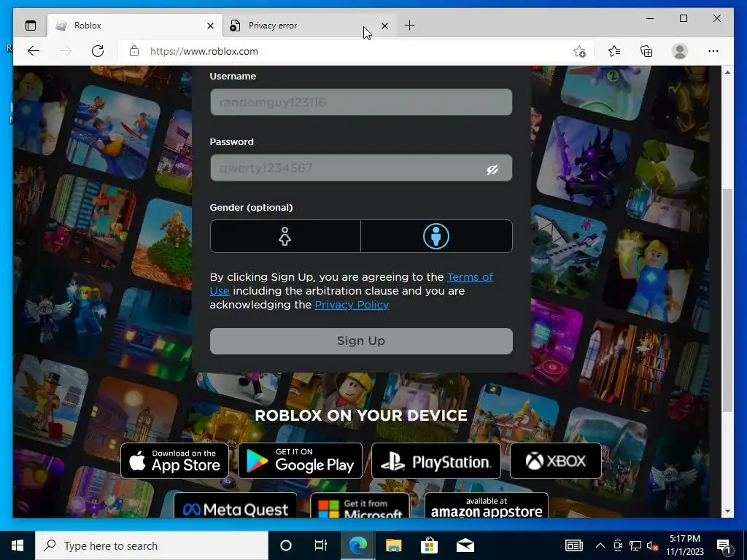This screenshot has height=560, width=747.
Task: Click the address bar URL
Action: (204, 52)
